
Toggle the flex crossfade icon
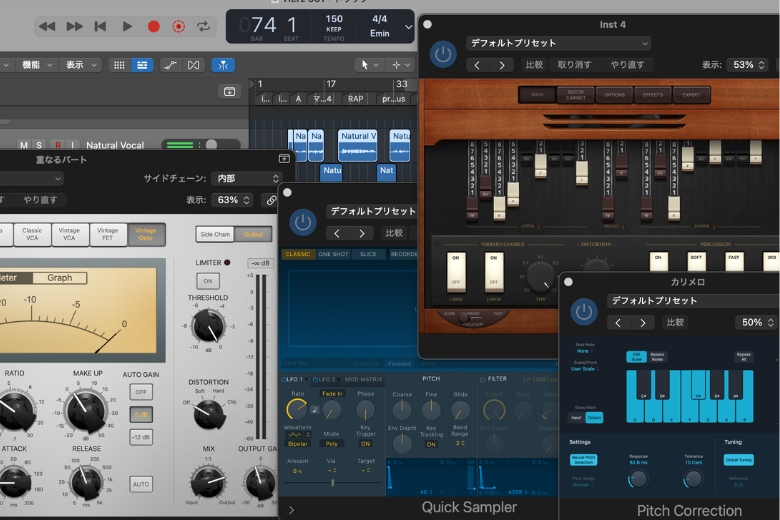point(194,65)
